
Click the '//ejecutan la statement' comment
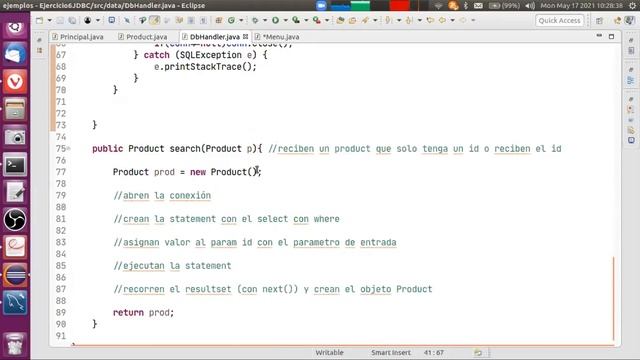tap(172, 266)
